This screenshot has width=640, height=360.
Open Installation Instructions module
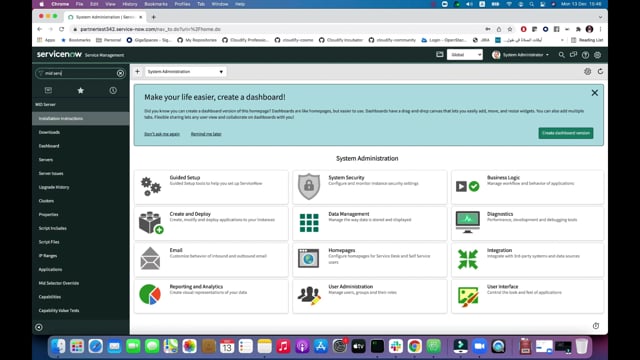point(81,118)
